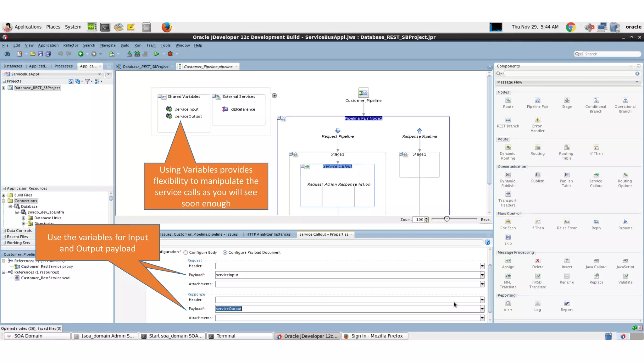Select the MFL Translate component

coord(508,281)
